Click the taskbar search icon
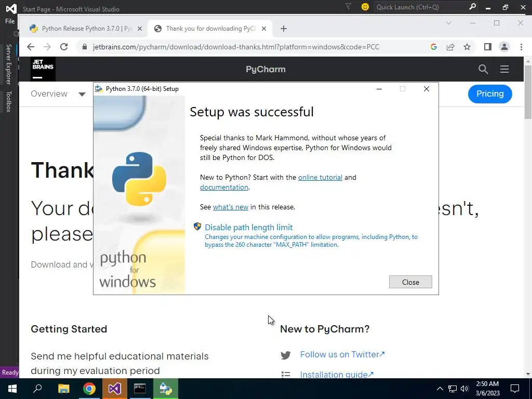 [37, 389]
